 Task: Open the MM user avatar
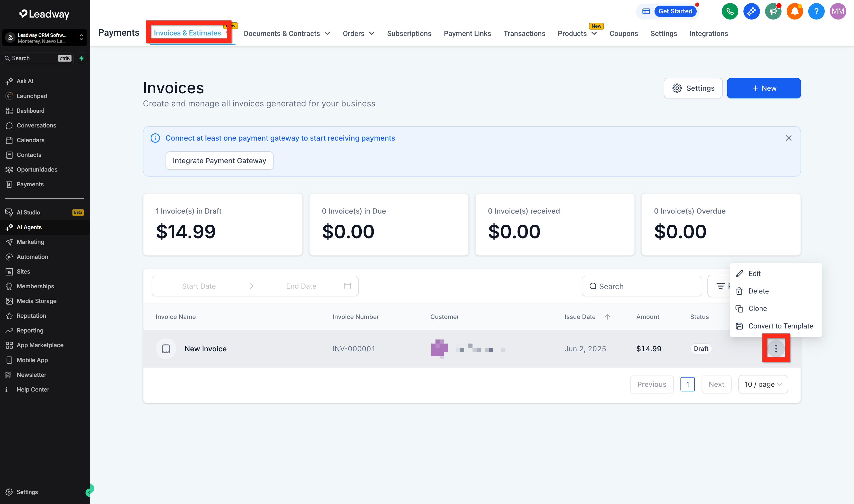838,11
